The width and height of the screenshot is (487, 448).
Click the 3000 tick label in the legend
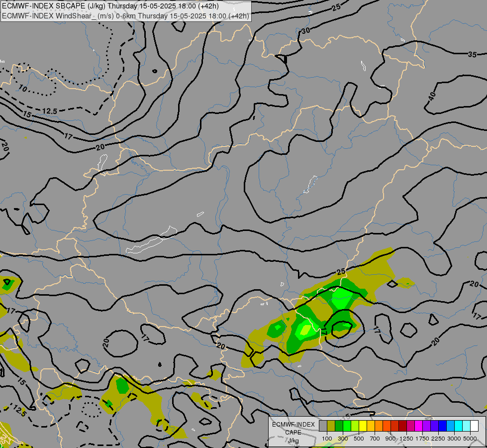click(x=454, y=439)
